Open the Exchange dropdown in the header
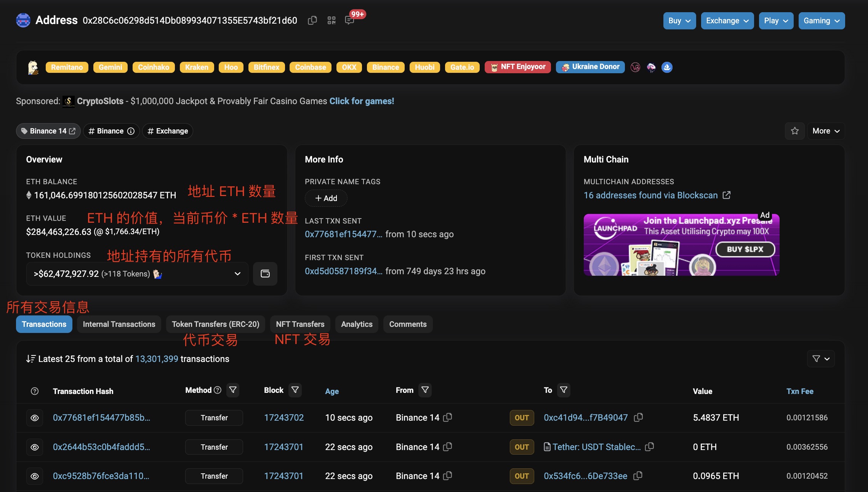The image size is (868, 492). [727, 21]
